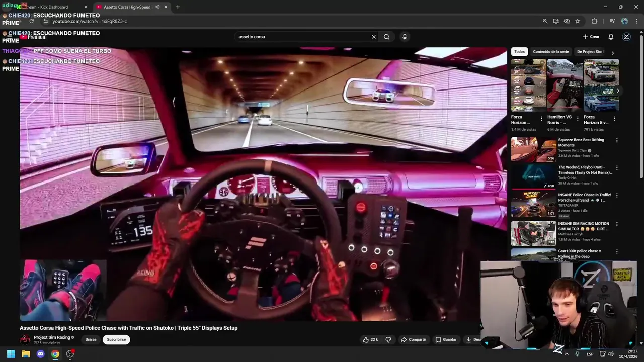Open options for Squeeze Benz Best Drifting
This screenshot has width=644, height=362.
tap(617, 141)
